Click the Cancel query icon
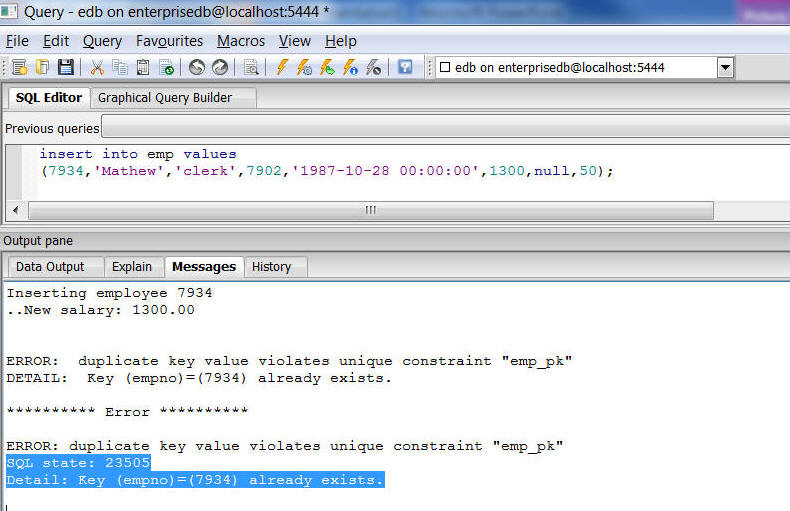Image resolution: width=790 pixels, height=511 pixels. pos(373,67)
